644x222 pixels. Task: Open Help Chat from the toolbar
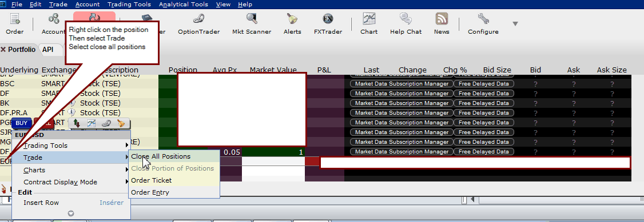click(406, 24)
